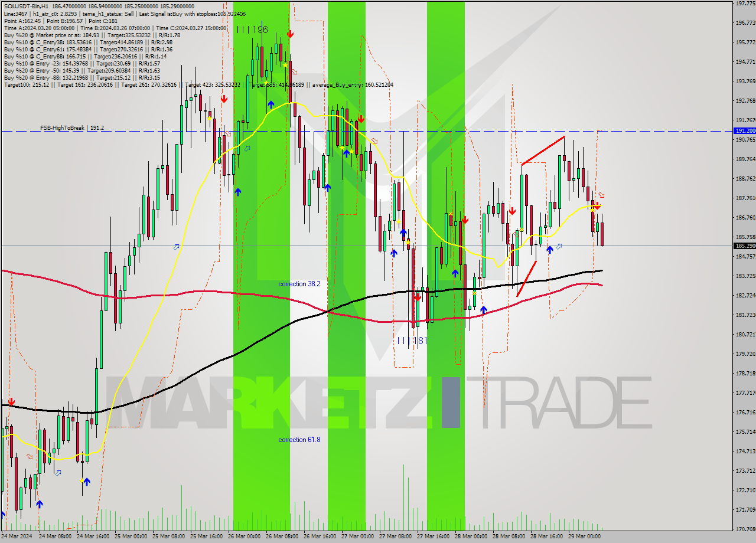Click the 196.773 price axis label
Image resolution: width=756 pixels, height=543 pixels.
tap(745, 23)
